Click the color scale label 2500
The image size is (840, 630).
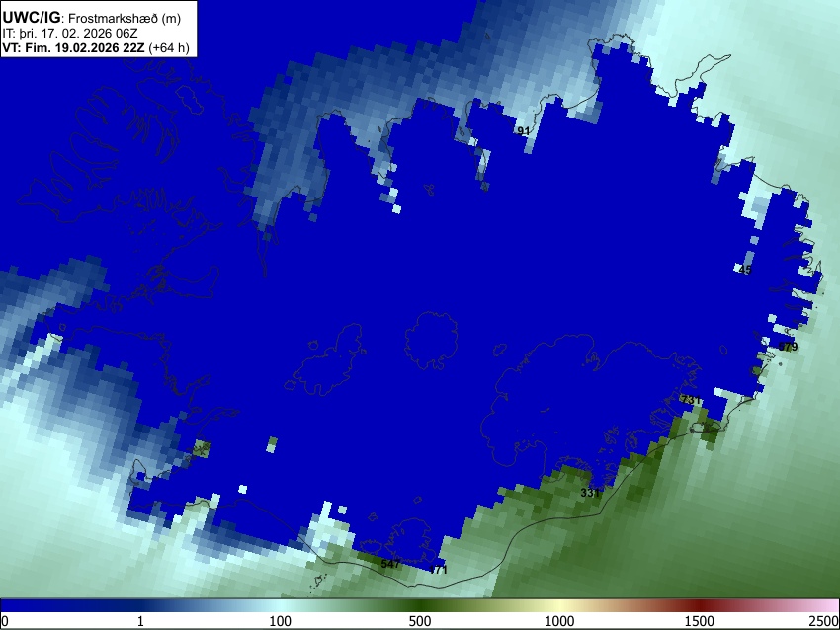824,621
